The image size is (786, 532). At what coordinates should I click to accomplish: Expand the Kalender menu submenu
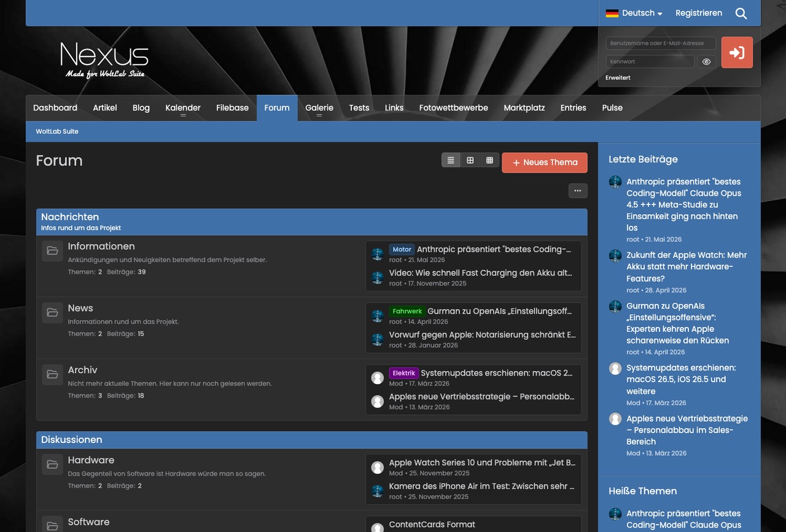[x=183, y=108]
